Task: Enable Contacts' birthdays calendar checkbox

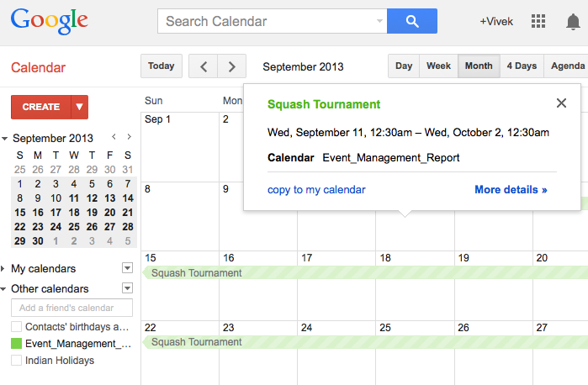Action: tap(16, 327)
